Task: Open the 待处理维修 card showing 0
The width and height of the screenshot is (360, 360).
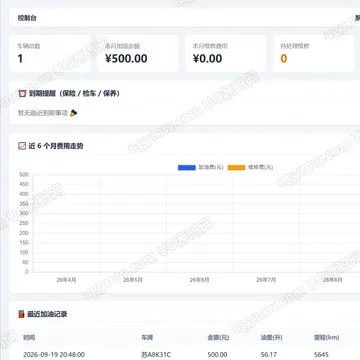Action: point(313,54)
